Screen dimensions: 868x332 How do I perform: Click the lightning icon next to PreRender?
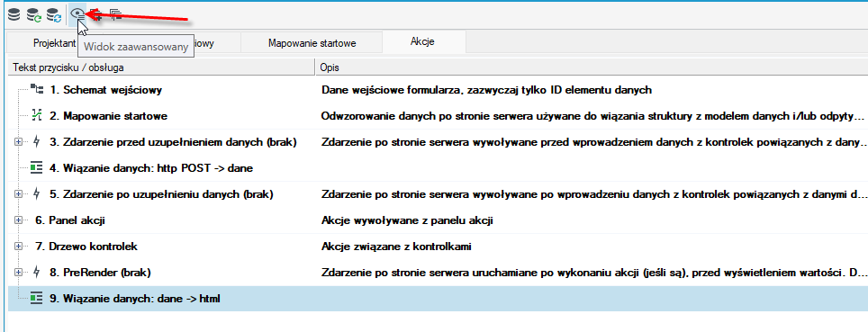(x=37, y=273)
